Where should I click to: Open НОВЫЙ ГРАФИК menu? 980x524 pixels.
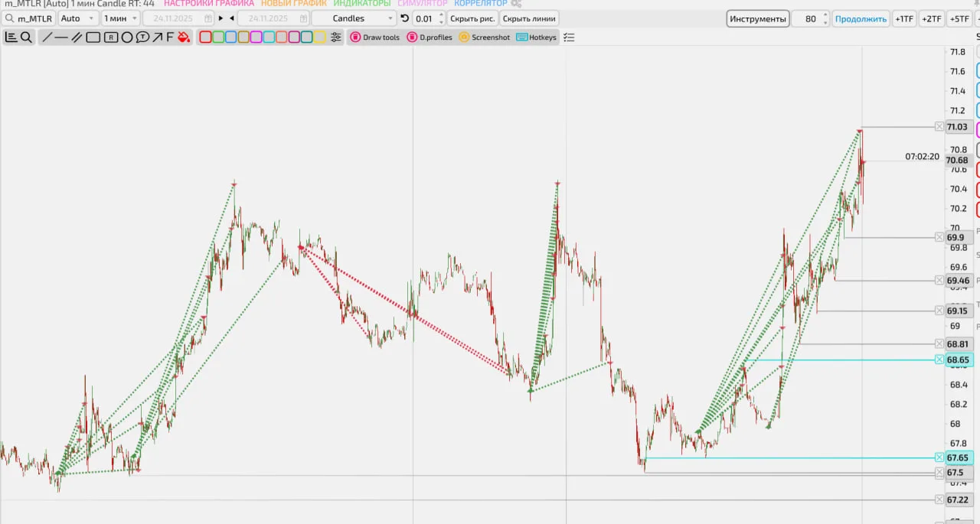tap(294, 4)
